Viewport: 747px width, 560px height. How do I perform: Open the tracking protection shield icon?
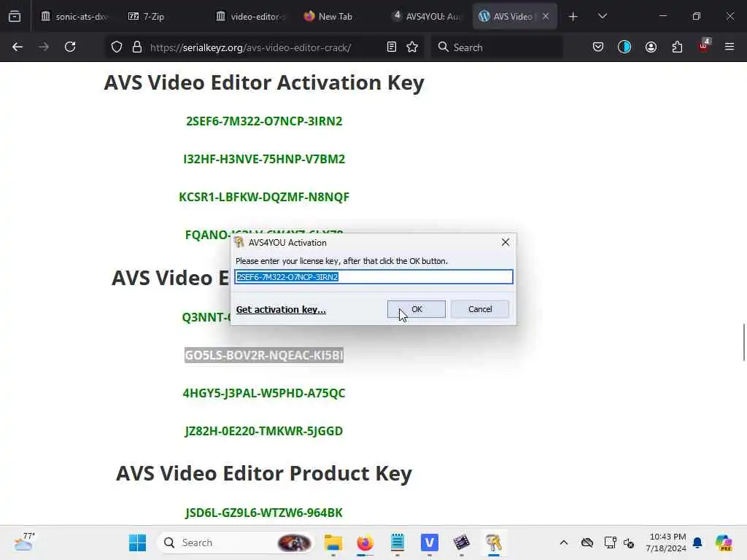[117, 47]
